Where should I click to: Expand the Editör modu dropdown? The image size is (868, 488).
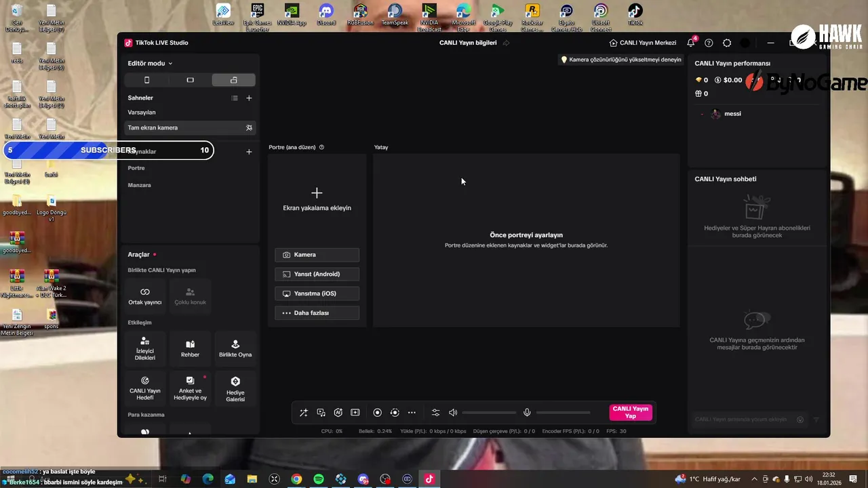(x=150, y=63)
